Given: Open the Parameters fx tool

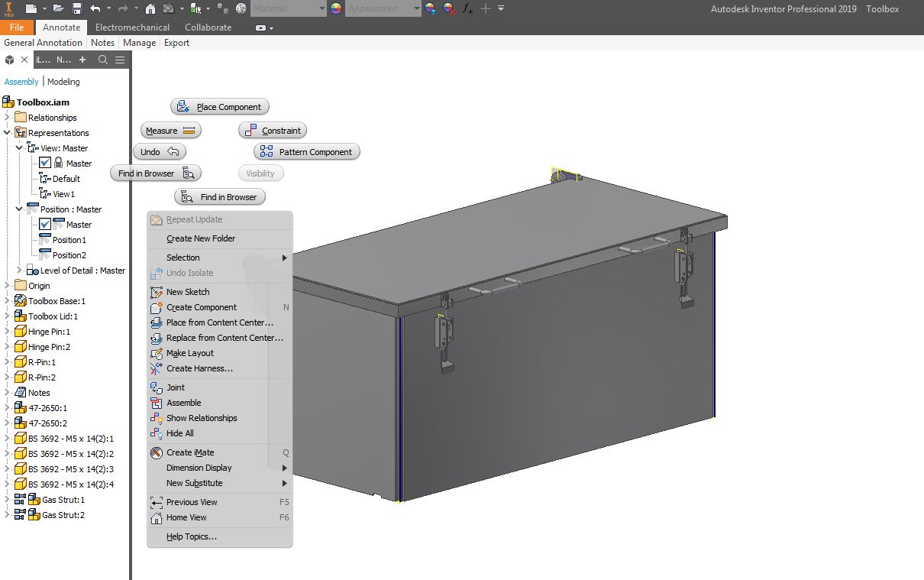Looking at the screenshot, I should (x=466, y=8).
